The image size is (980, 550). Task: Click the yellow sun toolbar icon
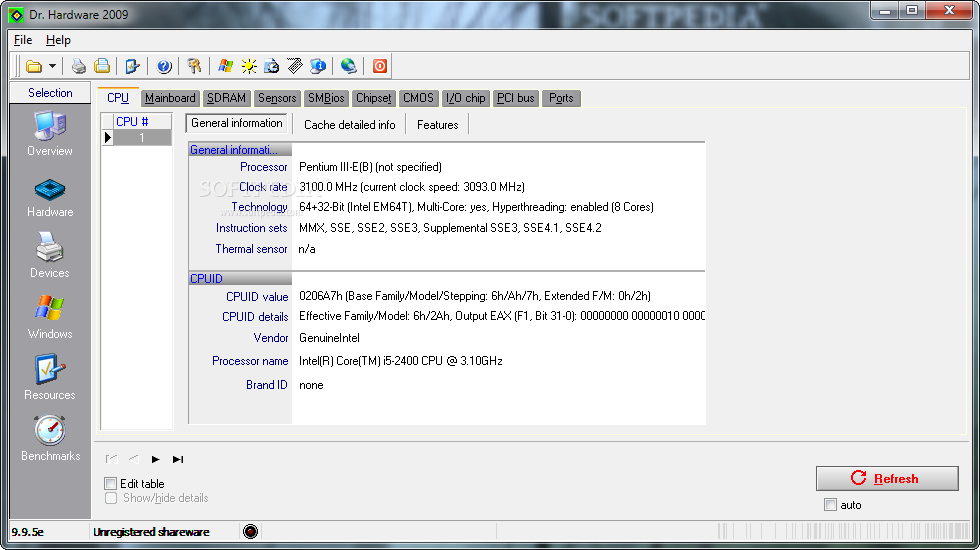tap(249, 66)
